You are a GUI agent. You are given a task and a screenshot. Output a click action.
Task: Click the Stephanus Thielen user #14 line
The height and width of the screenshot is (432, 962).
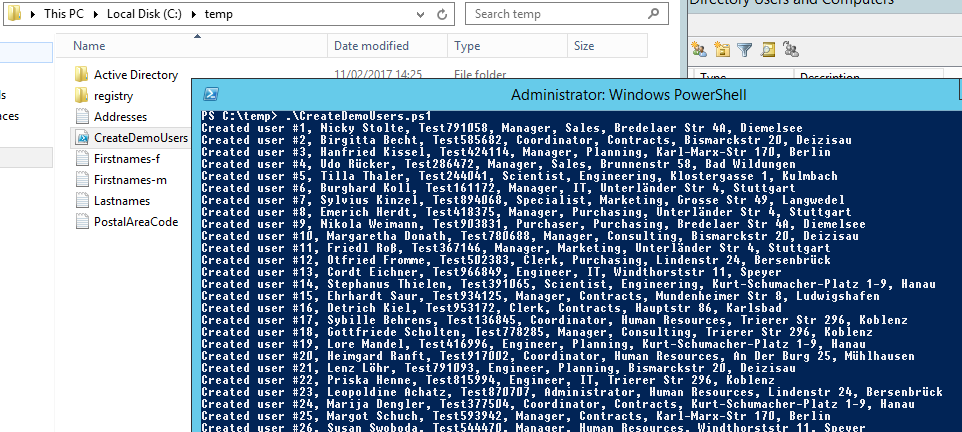569,284
